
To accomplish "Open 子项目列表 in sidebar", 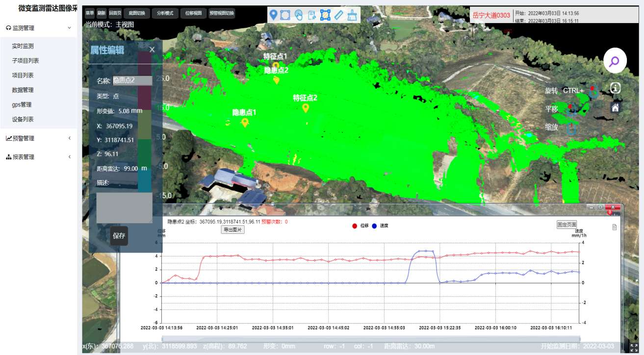I will [26, 61].
